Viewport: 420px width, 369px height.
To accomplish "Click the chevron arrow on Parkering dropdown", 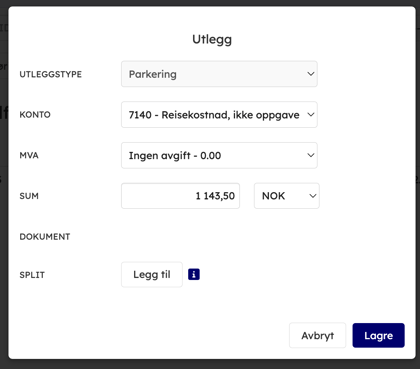I will (x=311, y=74).
